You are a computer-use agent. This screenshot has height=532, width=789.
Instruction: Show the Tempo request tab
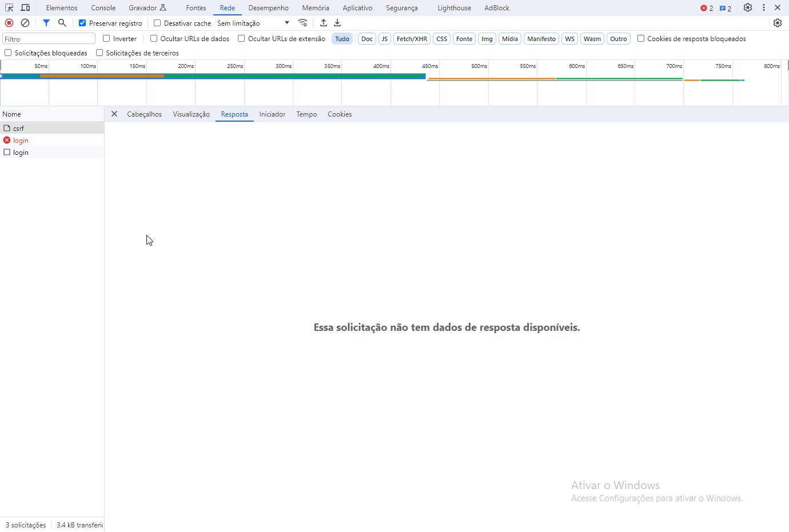pyautogui.click(x=306, y=114)
